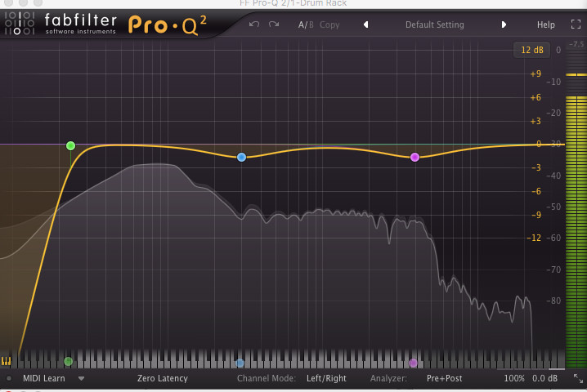Click the -80 analyzer scale label
587x392 pixels.
(553, 301)
